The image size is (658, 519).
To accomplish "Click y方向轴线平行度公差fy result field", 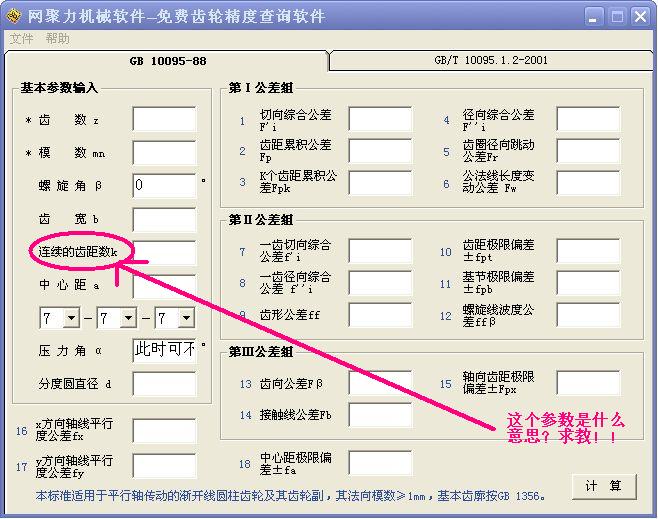I will point(164,466).
